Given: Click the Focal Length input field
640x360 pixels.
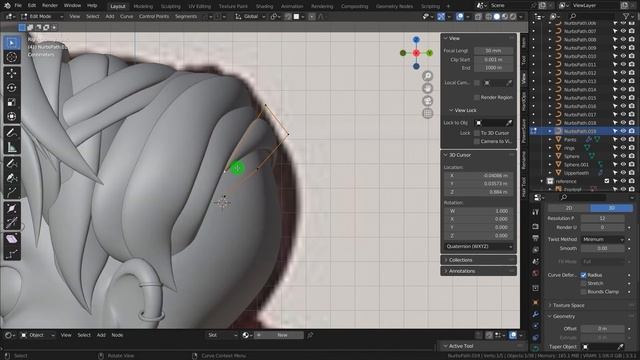Looking at the screenshot, I should click(493, 51).
